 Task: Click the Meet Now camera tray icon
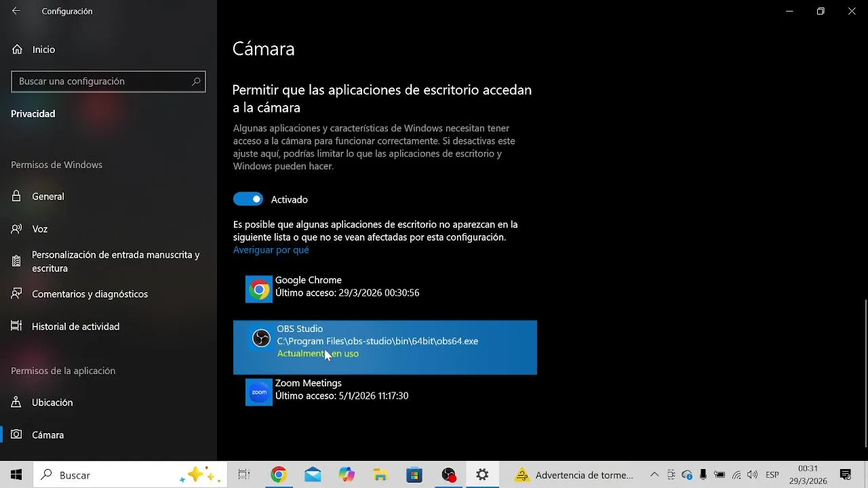point(671,475)
